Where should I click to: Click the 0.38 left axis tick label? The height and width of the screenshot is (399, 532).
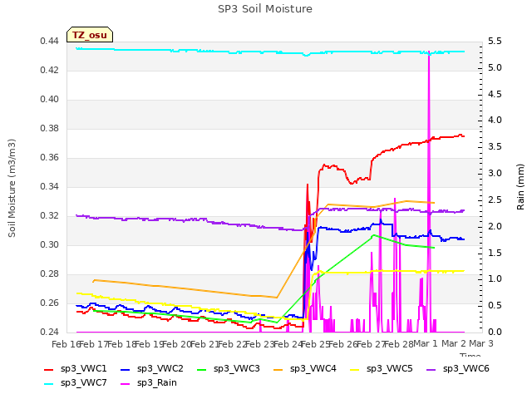49,129
